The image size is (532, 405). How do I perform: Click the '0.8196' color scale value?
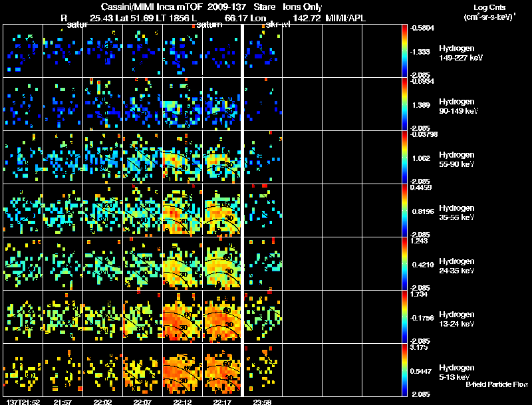pos(423,211)
